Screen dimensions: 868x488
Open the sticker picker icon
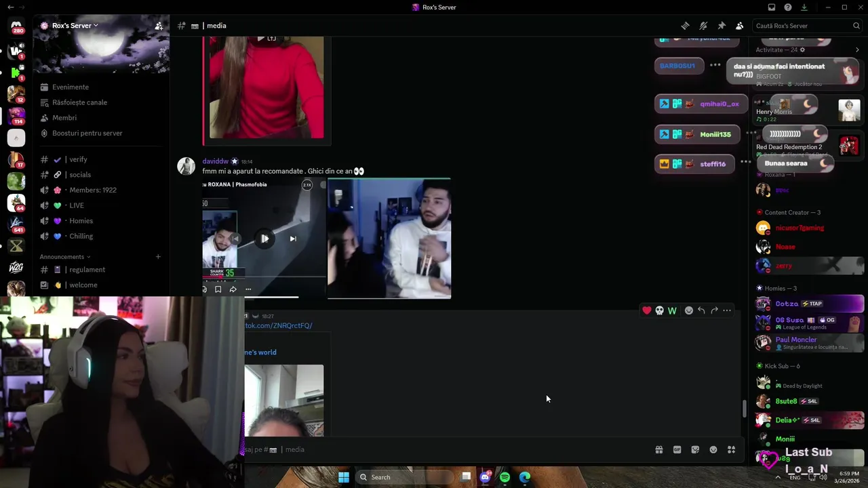click(695, 449)
